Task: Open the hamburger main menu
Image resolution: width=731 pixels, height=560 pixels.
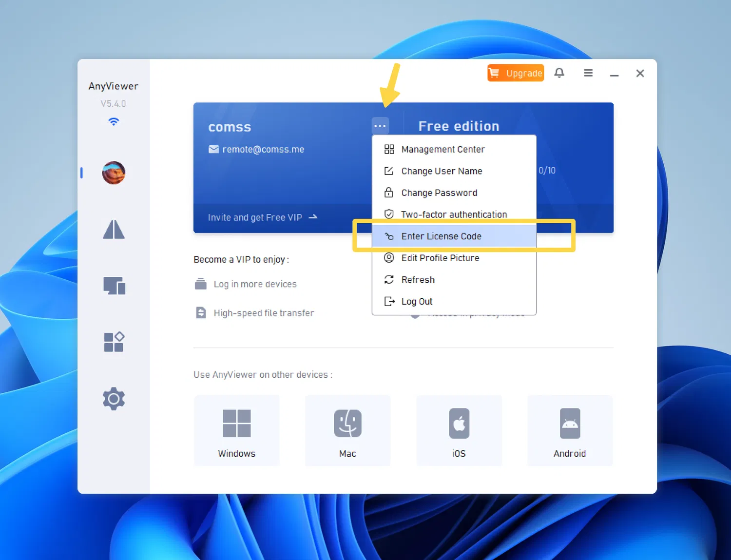Action: [588, 73]
